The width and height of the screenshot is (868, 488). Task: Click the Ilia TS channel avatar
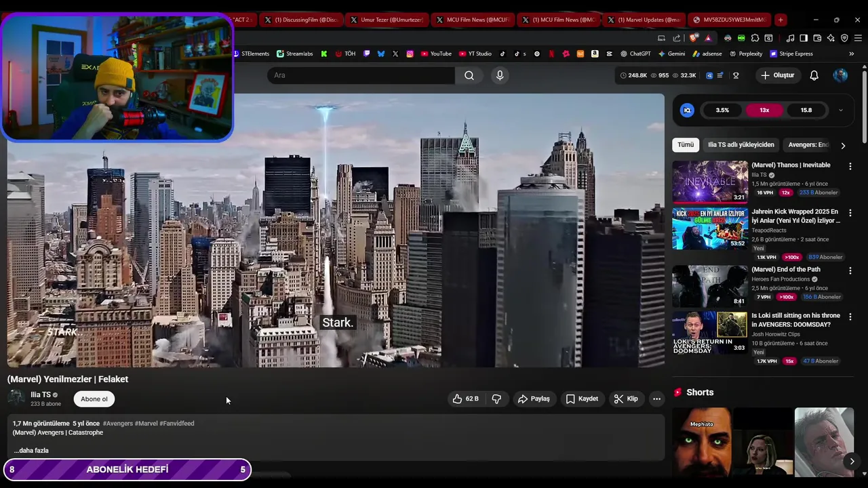pos(16,399)
